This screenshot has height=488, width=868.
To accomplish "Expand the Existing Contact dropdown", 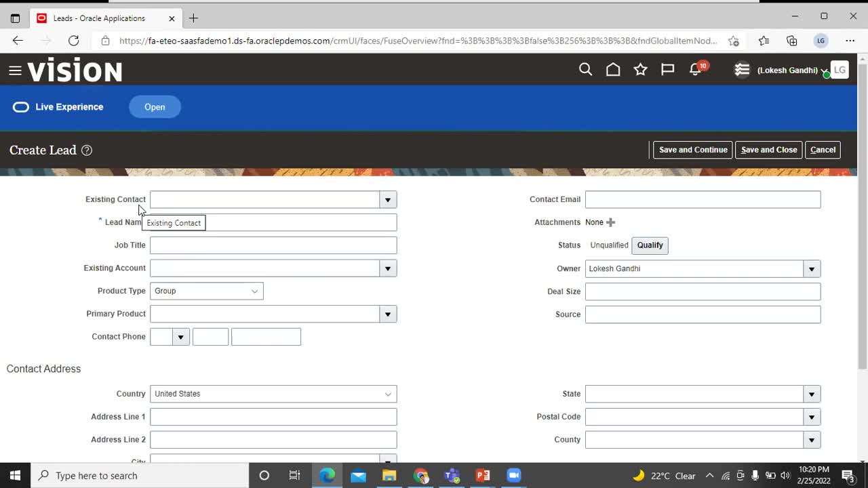I will 388,200.
